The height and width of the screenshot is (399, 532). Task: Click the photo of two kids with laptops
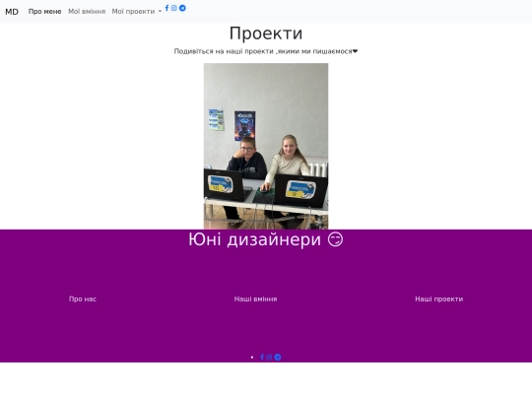click(266, 146)
